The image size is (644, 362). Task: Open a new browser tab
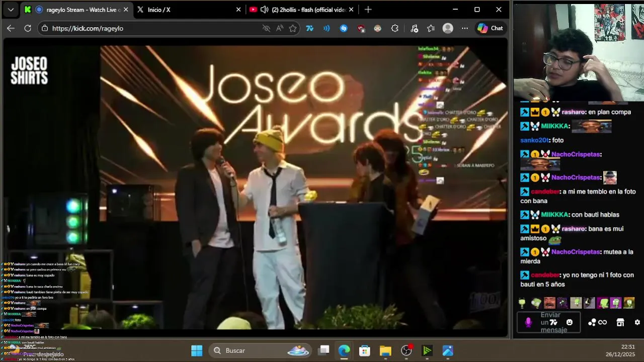coord(368,10)
